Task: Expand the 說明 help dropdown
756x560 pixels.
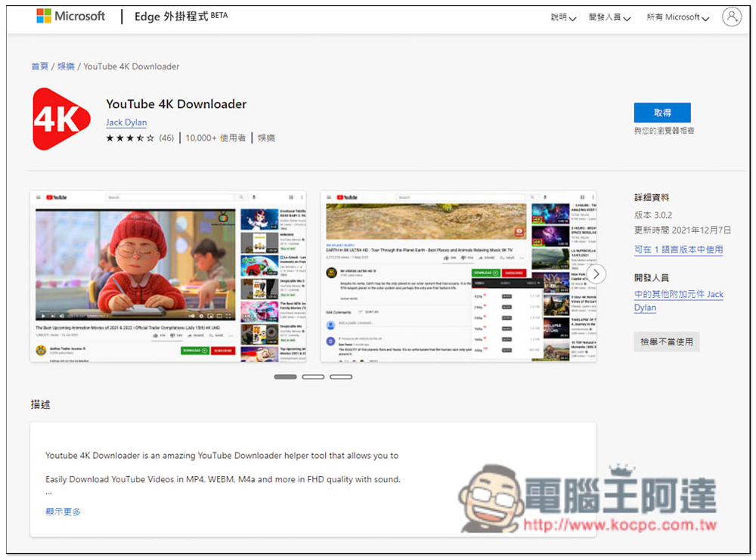Action: [563, 17]
